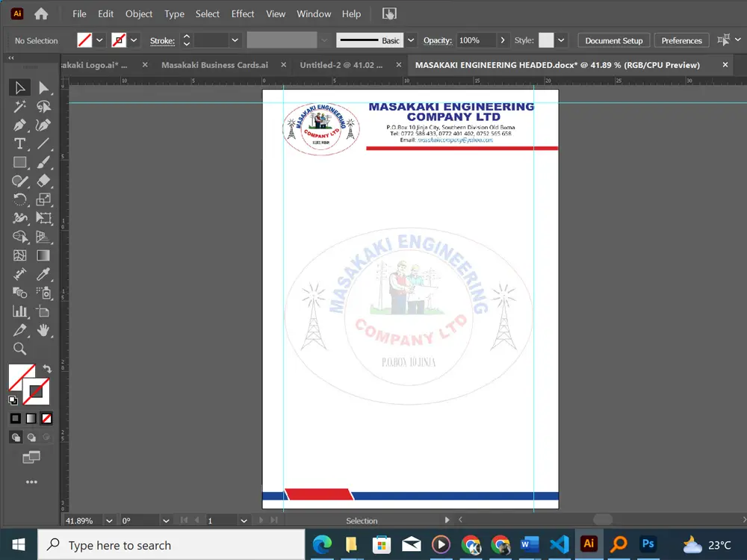
Task: Select the Type tool
Action: tap(19, 144)
